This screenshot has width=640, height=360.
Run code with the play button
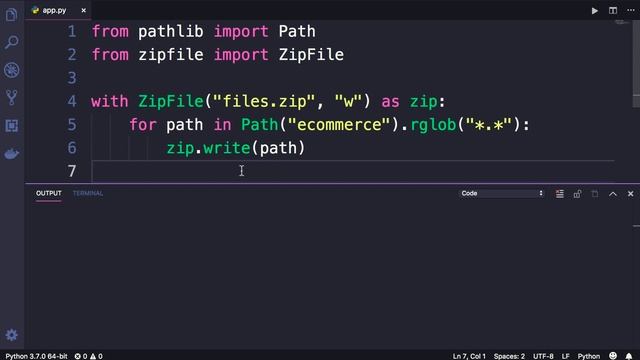click(x=595, y=11)
